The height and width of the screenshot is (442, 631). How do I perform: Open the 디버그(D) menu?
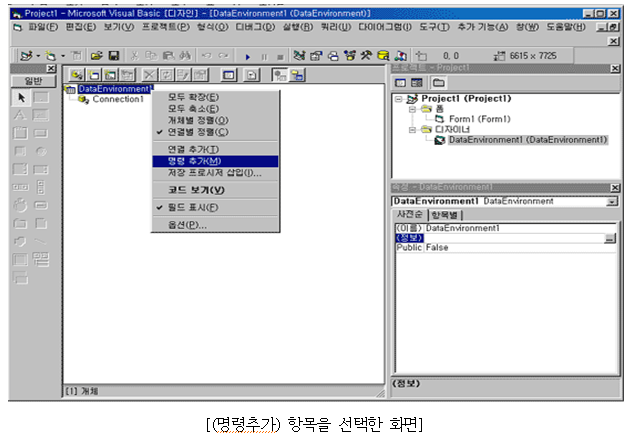pyautogui.click(x=255, y=27)
